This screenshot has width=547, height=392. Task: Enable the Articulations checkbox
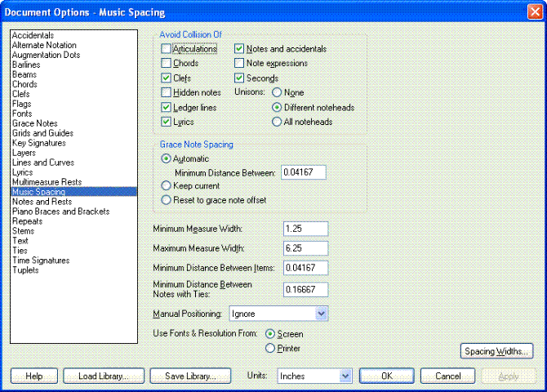(x=167, y=49)
